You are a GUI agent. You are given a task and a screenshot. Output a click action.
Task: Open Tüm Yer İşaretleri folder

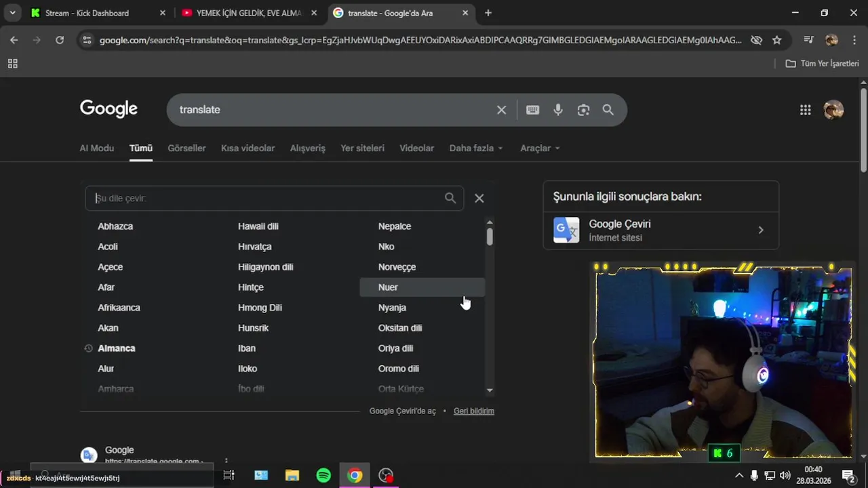[822, 64]
